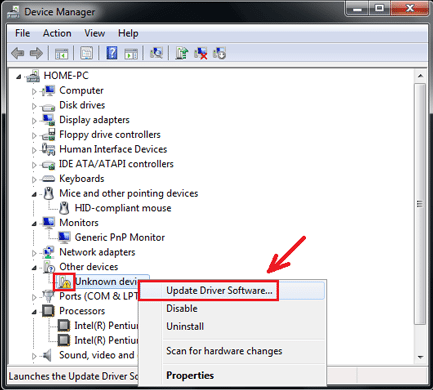Screen dimensions: 433x390
Task: Click the Scan for hardware changes toolbar icon
Action: [156, 53]
